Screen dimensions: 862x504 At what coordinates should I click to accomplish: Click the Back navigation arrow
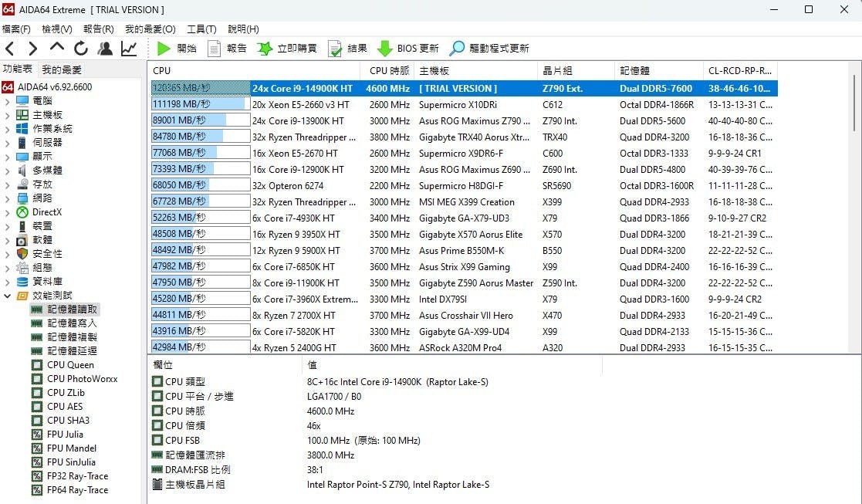point(10,49)
